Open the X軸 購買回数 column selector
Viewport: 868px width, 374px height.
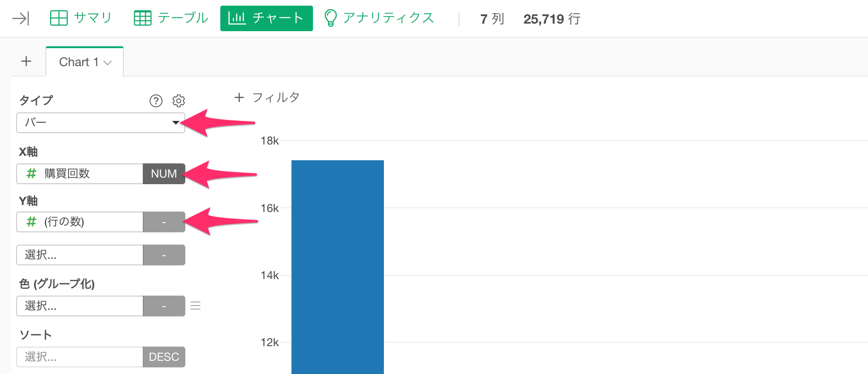click(x=80, y=174)
